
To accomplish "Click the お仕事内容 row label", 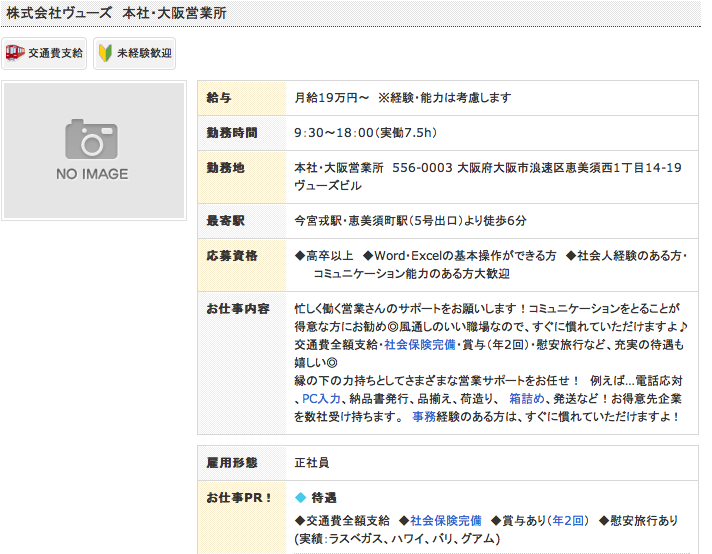I will (238, 309).
